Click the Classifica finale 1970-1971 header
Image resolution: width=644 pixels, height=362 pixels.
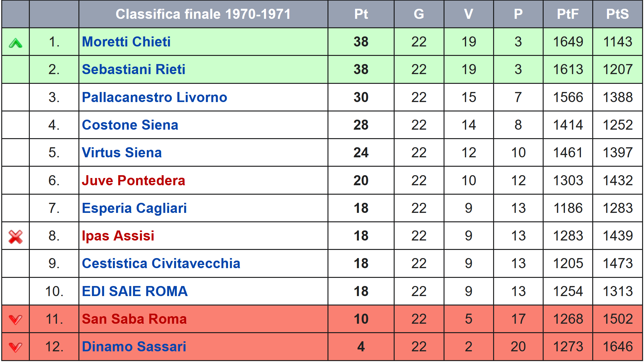(x=203, y=14)
